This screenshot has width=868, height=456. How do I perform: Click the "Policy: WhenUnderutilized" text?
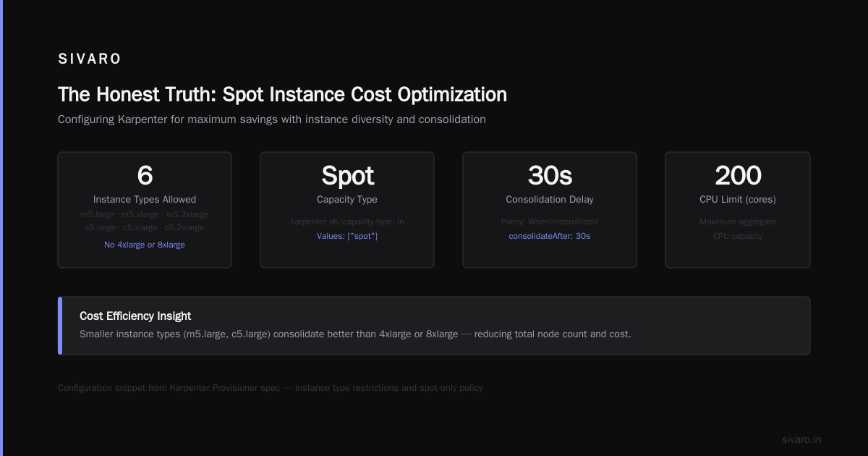coord(550,221)
